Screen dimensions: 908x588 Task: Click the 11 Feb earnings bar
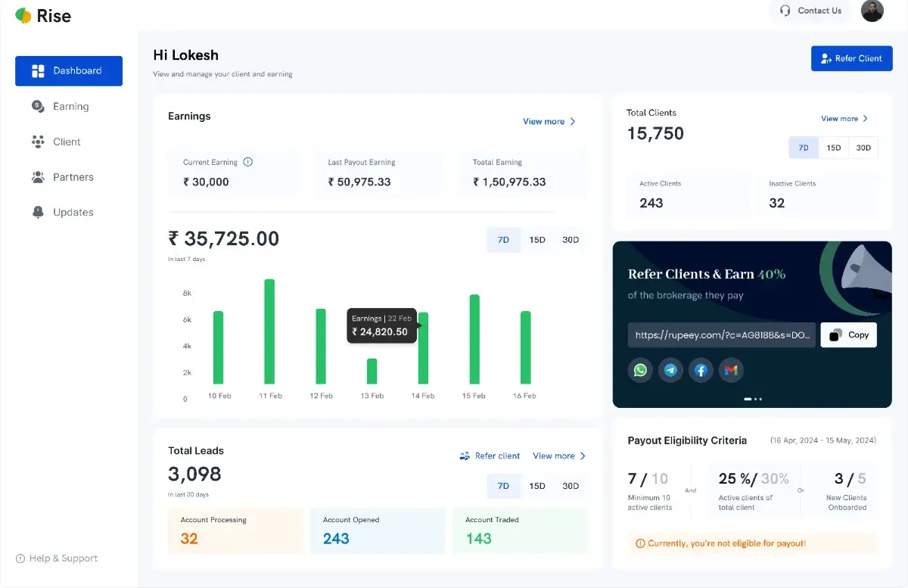coord(269,331)
